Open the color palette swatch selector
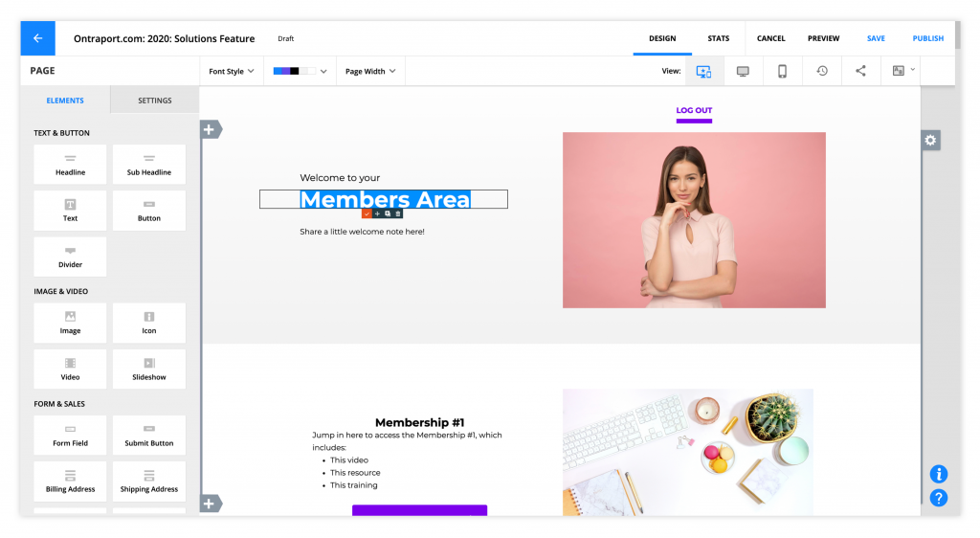The image size is (980, 538). [x=300, y=71]
